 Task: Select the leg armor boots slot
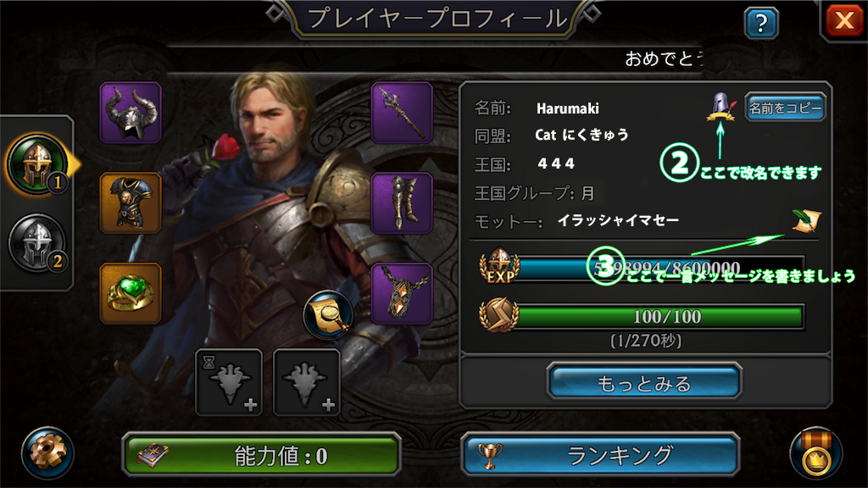tap(402, 203)
